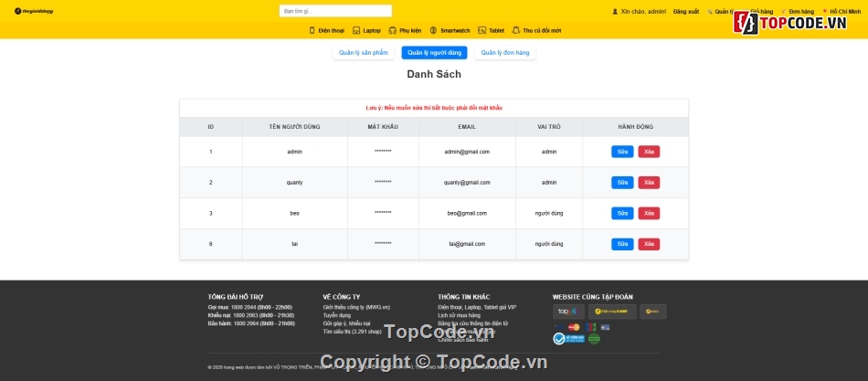Click the Smartwatch category icon
Image resolution: width=868 pixels, height=381 pixels.
point(433,30)
